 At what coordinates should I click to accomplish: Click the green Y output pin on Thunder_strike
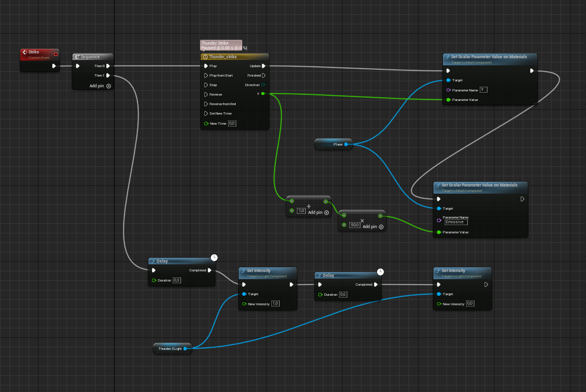coord(263,94)
